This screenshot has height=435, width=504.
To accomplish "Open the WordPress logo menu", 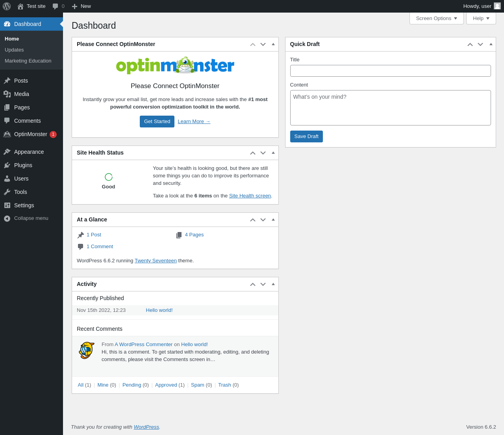I will pyautogui.click(x=7, y=6).
